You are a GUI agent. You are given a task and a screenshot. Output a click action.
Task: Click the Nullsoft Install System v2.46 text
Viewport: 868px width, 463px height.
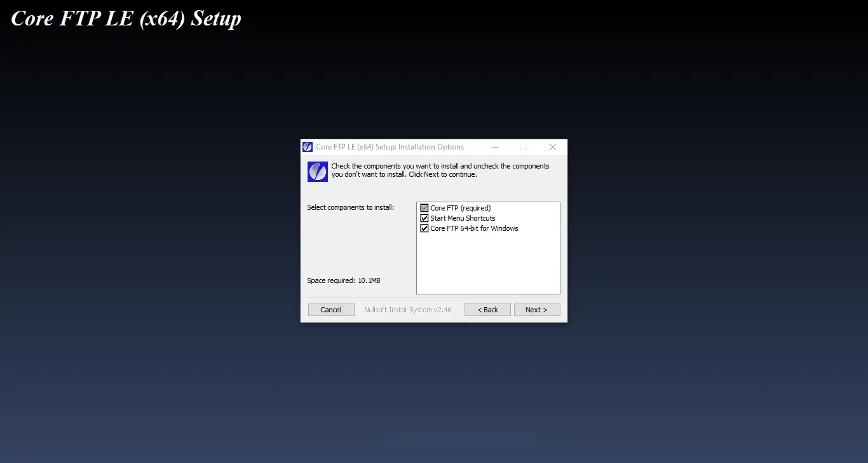coord(408,310)
